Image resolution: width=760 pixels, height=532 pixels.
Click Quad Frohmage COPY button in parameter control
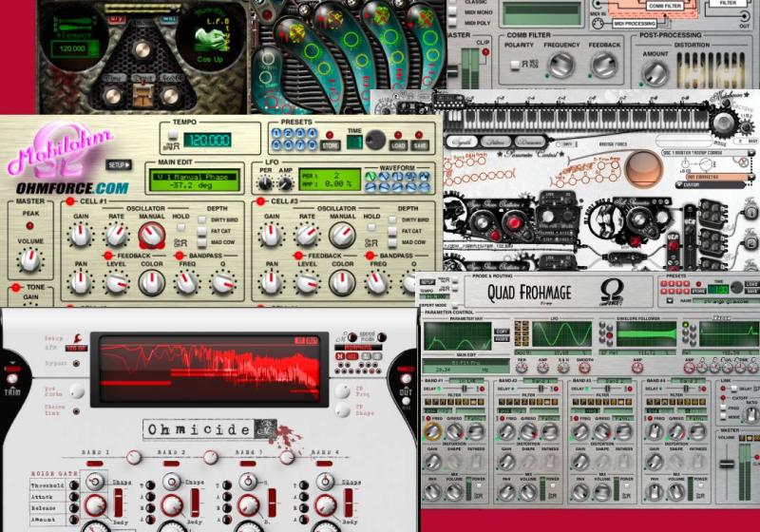[502, 332]
